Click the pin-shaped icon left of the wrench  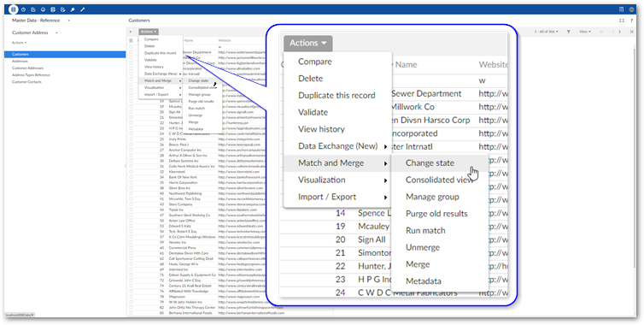[73, 9]
